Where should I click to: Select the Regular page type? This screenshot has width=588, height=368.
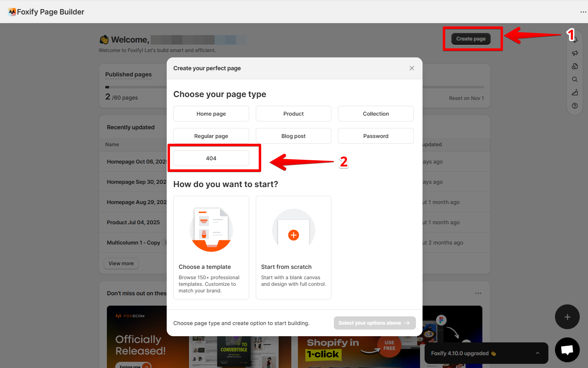point(211,136)
